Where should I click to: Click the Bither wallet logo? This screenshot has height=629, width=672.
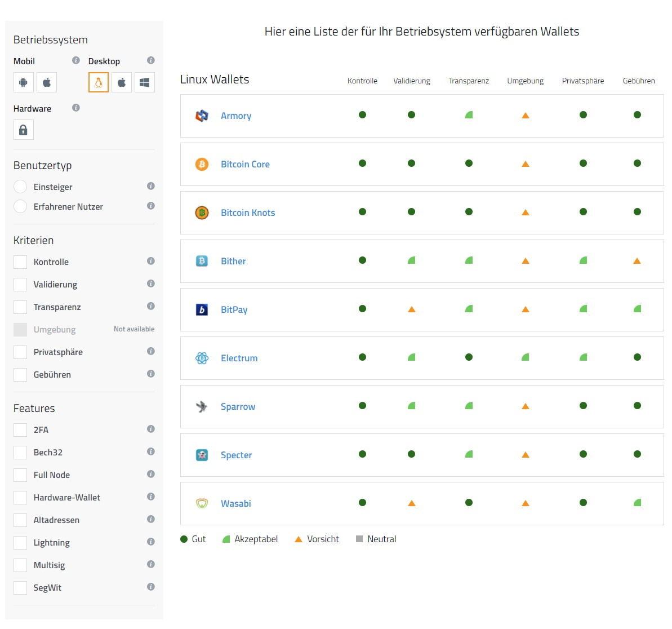pos(202,261)
